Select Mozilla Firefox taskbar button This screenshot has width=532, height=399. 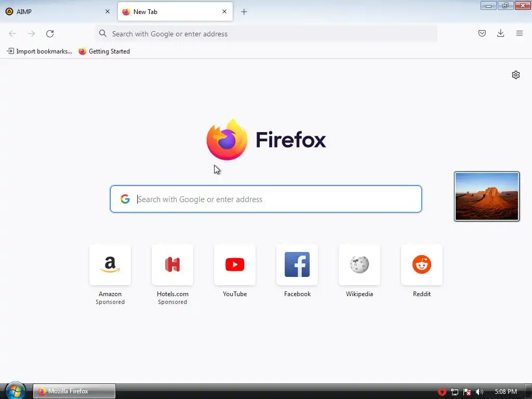pos(74,391)
